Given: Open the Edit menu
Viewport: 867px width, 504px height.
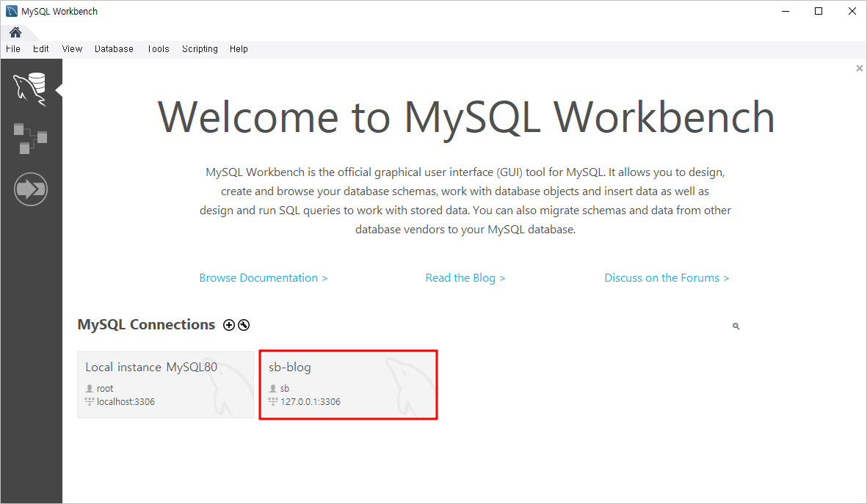Looking at the screenshot, I should point(41,48).
